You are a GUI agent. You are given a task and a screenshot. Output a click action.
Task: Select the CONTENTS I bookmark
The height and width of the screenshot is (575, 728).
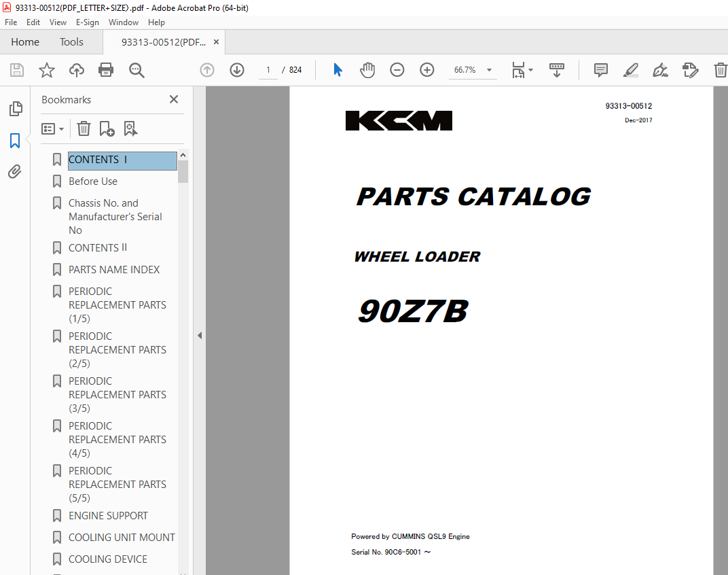pos(122,160)
